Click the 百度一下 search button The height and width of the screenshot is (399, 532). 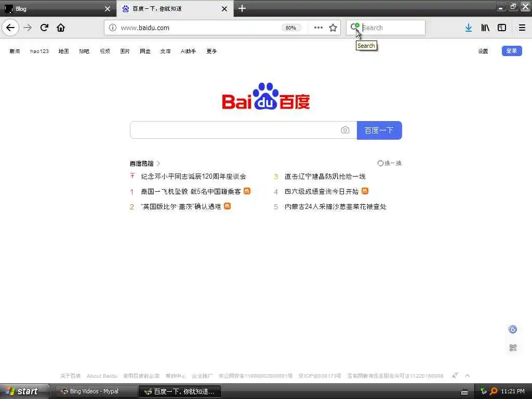[x=379, y=130]
